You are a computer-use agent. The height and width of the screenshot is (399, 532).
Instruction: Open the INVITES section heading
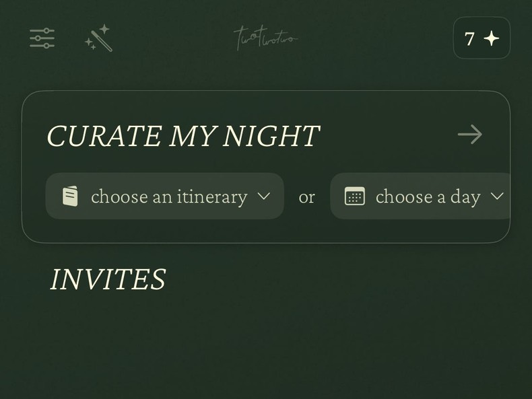108,280
